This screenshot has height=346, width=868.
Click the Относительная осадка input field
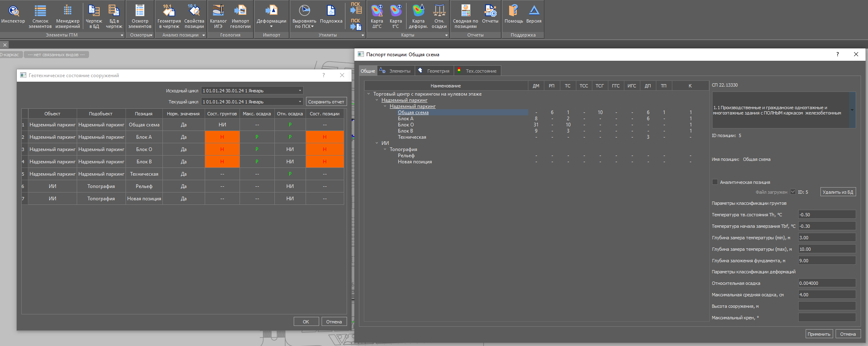[x=827, y=283]
